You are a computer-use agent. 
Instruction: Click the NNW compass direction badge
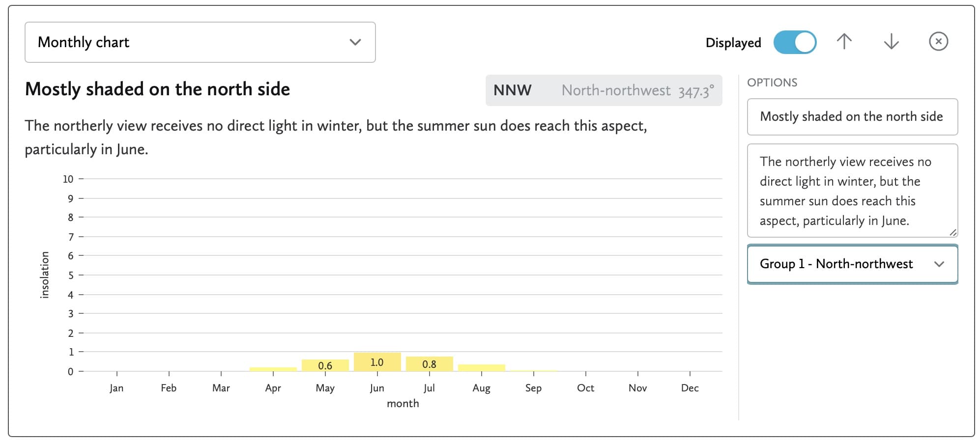(513, 90)
